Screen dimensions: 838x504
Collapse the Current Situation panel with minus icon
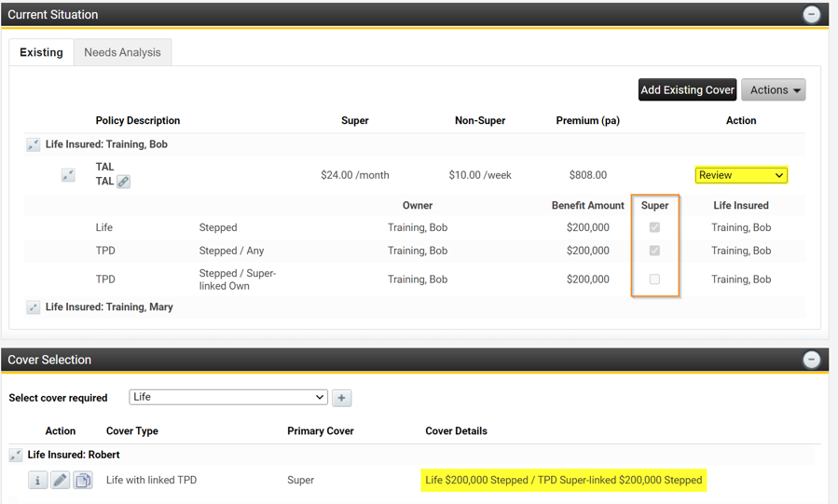click(x=811, y=15)
